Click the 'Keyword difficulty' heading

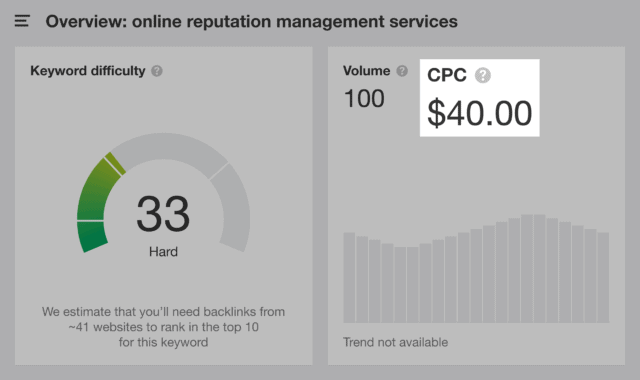click(88, 71)
